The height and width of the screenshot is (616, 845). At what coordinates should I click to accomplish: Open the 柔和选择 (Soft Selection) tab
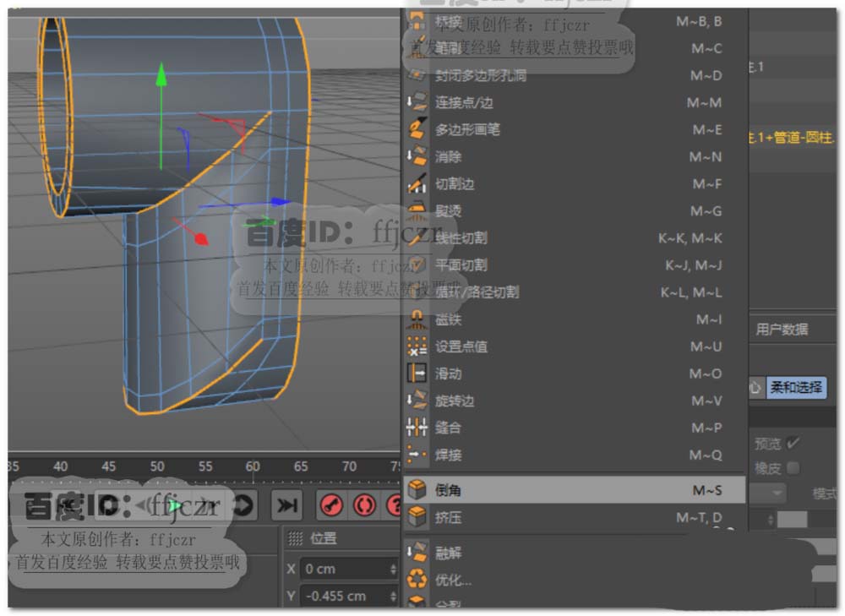tap(796, 388)
